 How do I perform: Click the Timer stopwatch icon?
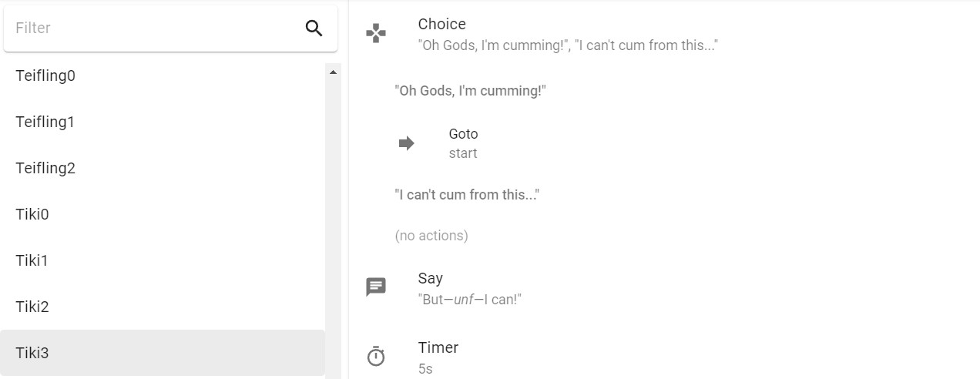(376, 357)
